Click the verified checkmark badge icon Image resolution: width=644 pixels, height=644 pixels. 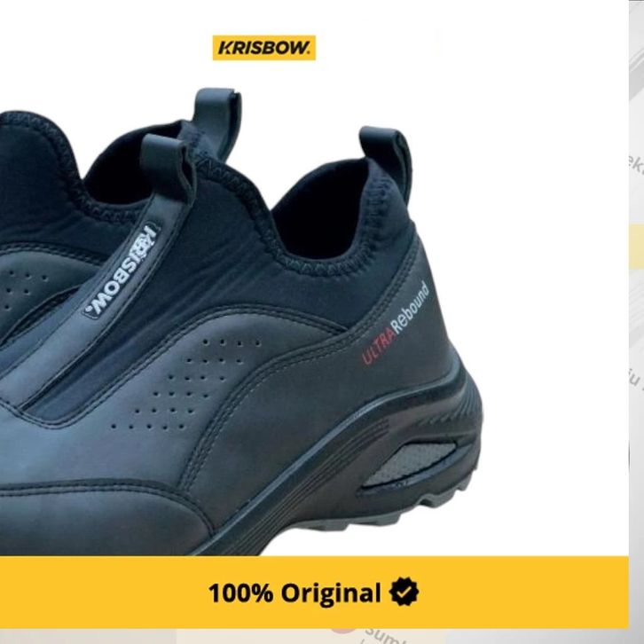point(404,592)
